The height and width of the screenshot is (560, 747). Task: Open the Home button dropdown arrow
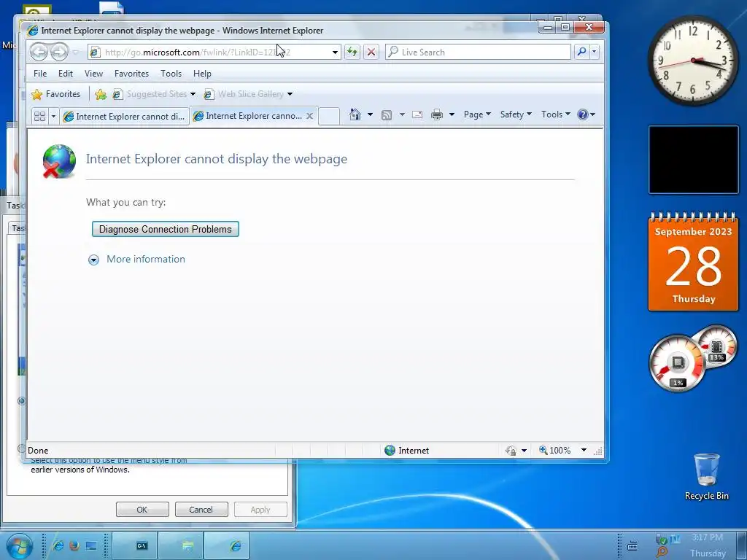coord(370,114)
